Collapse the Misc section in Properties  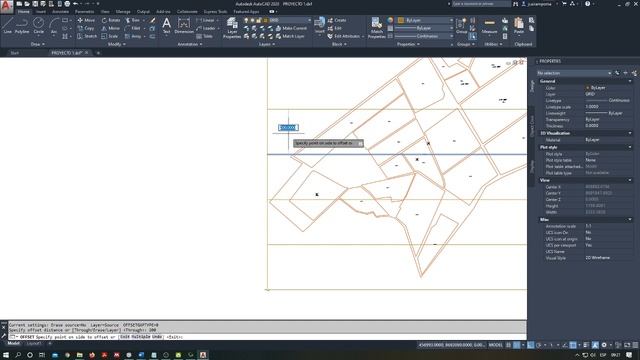630,220
